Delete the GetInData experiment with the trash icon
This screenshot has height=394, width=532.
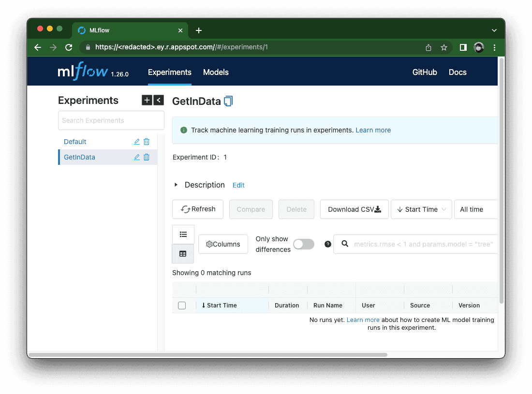tap(147, 157)
